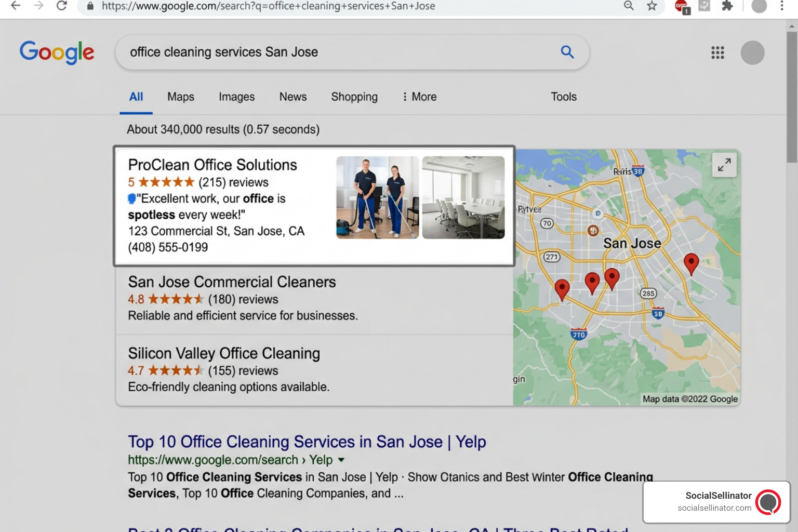Open the browser extensions puzzle icon
The image size is (798, 532).
(x=727, y=7)
